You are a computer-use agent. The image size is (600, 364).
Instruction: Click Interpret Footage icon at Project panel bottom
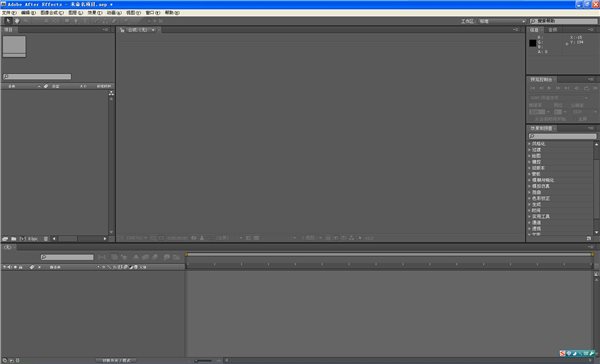5,239
